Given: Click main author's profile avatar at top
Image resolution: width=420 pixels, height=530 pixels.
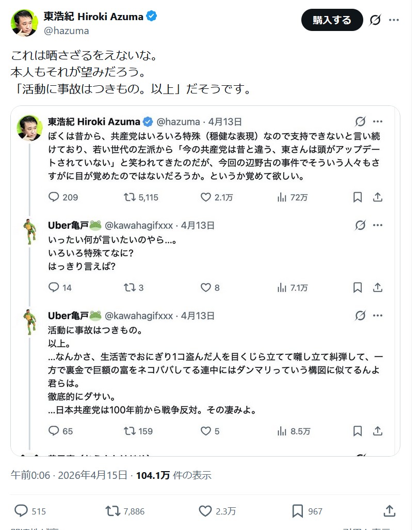Looking at the screenshot, I should (x=24, y=23).
